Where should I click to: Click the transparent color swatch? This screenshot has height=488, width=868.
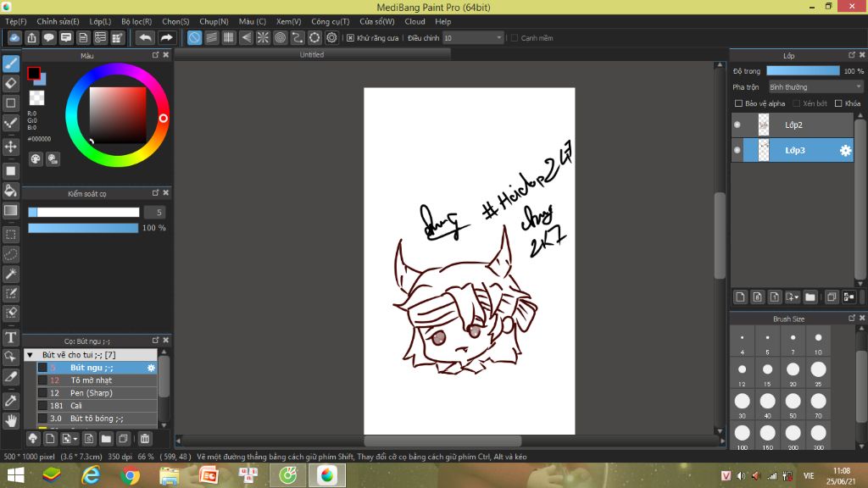pos(36,98)
